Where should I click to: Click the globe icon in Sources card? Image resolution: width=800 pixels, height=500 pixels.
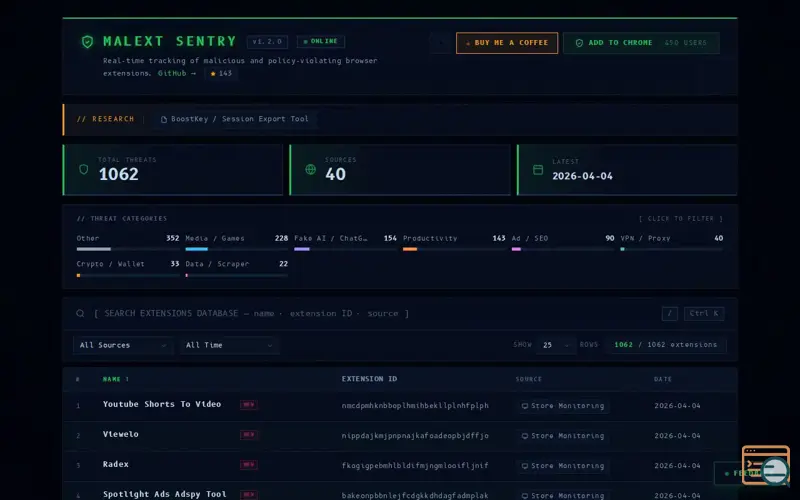point(310,169)
